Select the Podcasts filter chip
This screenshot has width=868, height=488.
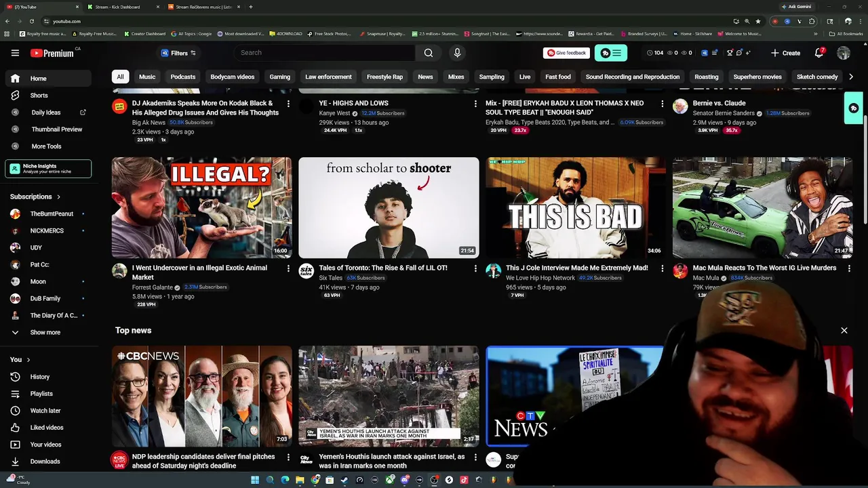[x=182, y=77]
